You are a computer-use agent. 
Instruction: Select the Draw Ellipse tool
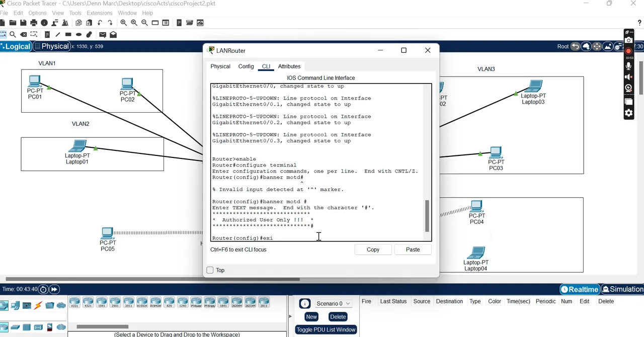click(79, 35)
